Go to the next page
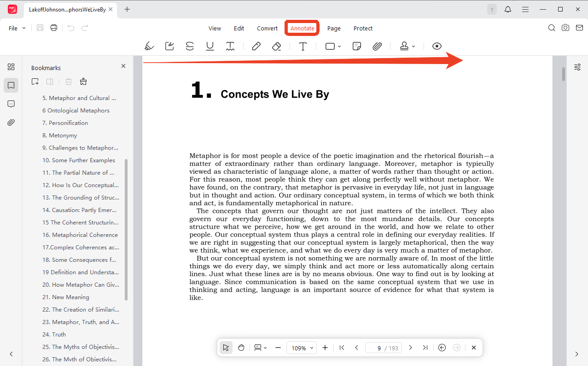The height and width of the screenshot is (366, 588). coord(411,348)
